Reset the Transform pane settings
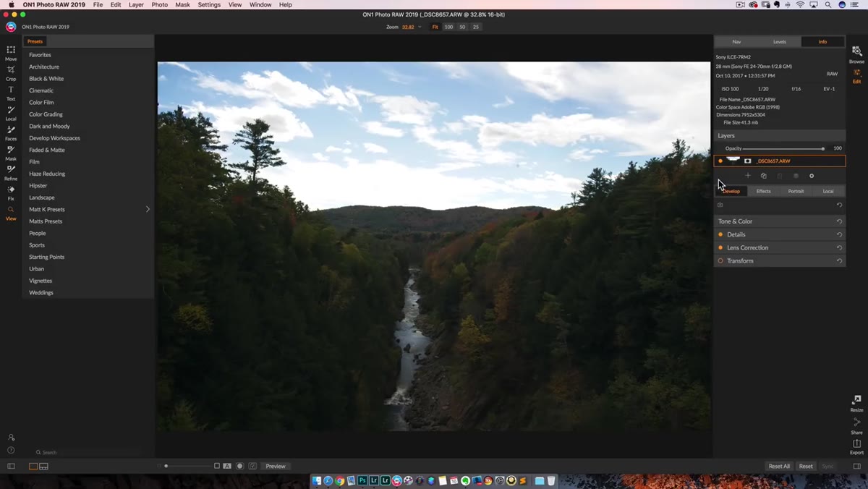868x489 pixels. pyautogui.click(x=839, y=260)
